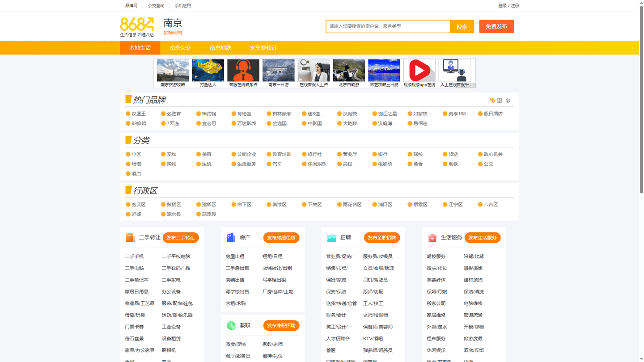
Task: Click 更多 in the 热门品牌 header
Action: 504,101
